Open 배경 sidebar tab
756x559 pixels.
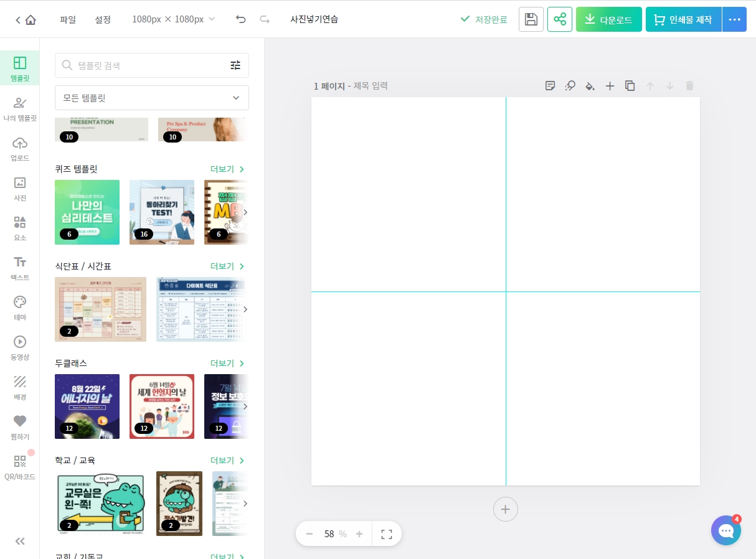(20, 387)
